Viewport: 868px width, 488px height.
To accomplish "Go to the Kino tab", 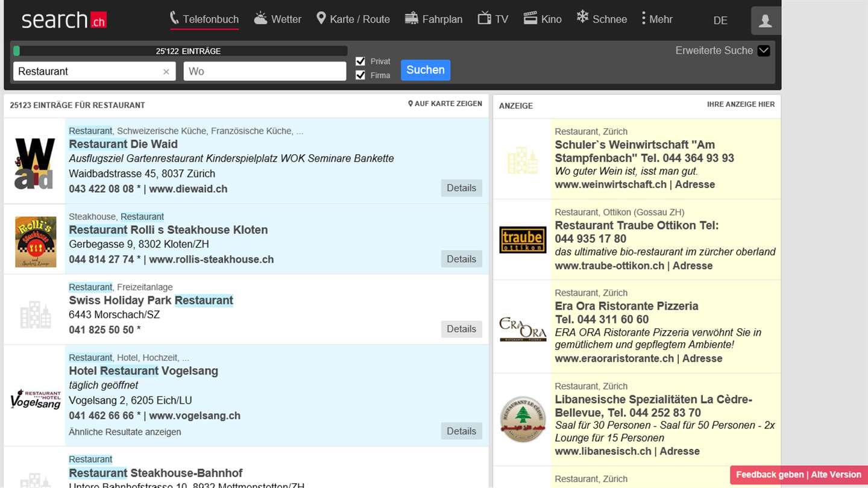I will [x=542, y=19].
